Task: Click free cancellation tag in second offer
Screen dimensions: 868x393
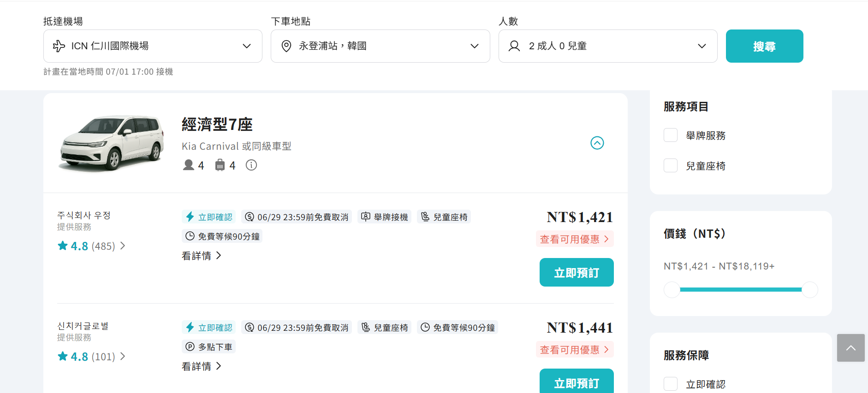Action: click(x=297, y=328)
